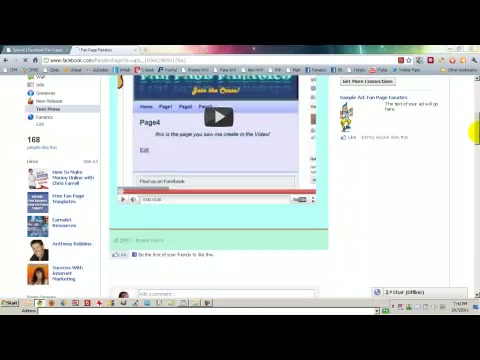Mute the video with speaker icon
The height and width of the screenshot is (360, 480).
pyautogui.click(x=133, y=199)
